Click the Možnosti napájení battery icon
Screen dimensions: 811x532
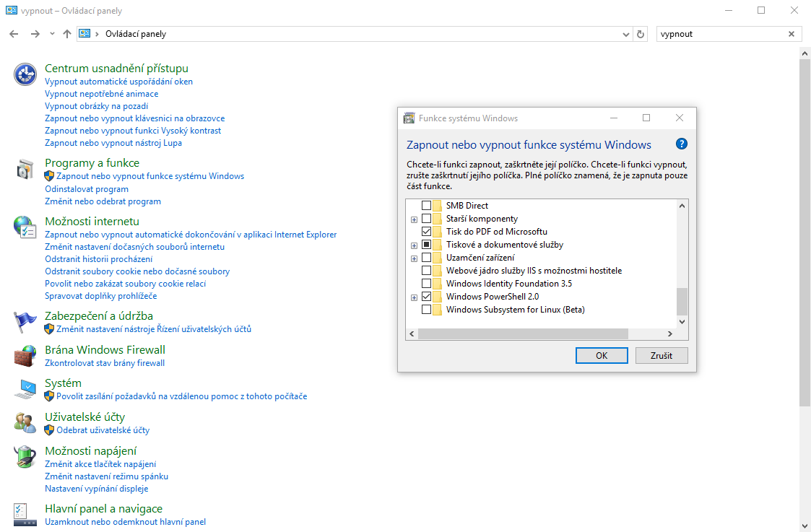(x=25, y=456)
